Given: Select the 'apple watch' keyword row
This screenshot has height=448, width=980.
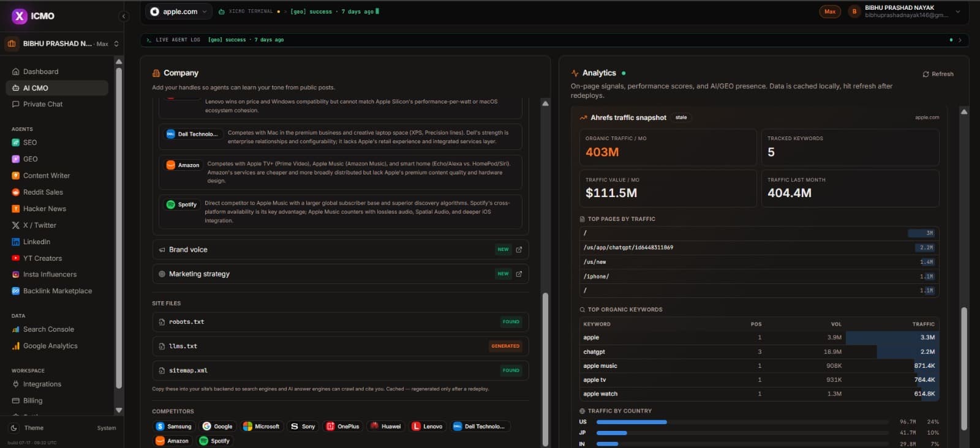Looking at the screenshot, I should [x=759, y=394].
